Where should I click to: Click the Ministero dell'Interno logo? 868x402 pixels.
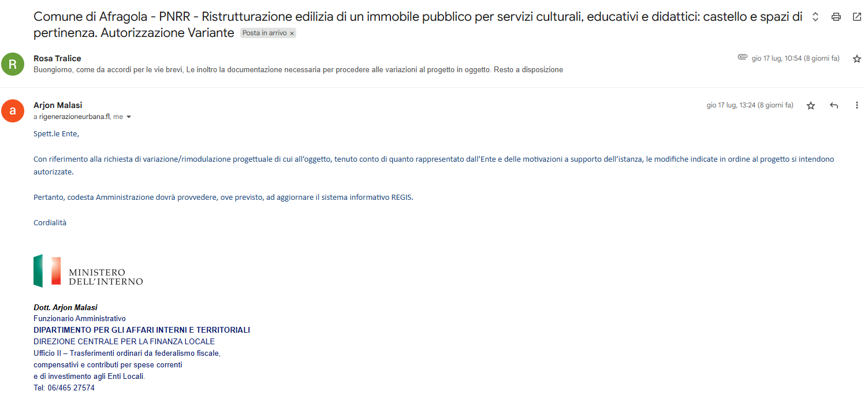(88, 271)
